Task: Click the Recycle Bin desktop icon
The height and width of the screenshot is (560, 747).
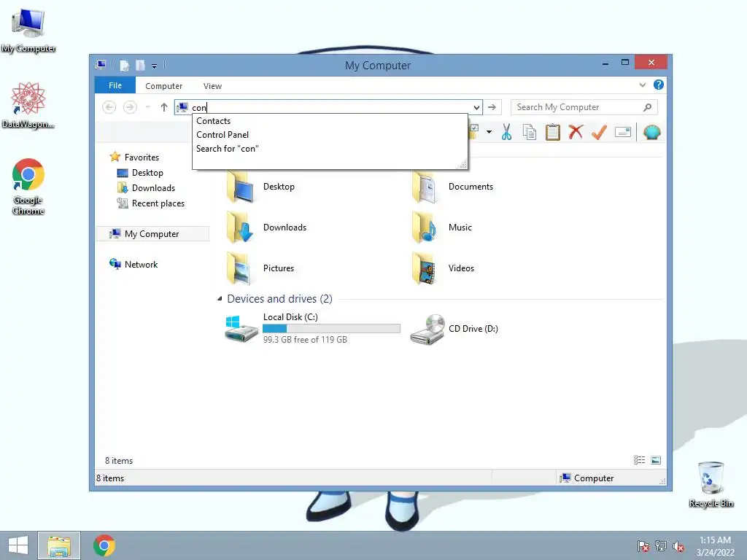Action: [x=711, y=484]
